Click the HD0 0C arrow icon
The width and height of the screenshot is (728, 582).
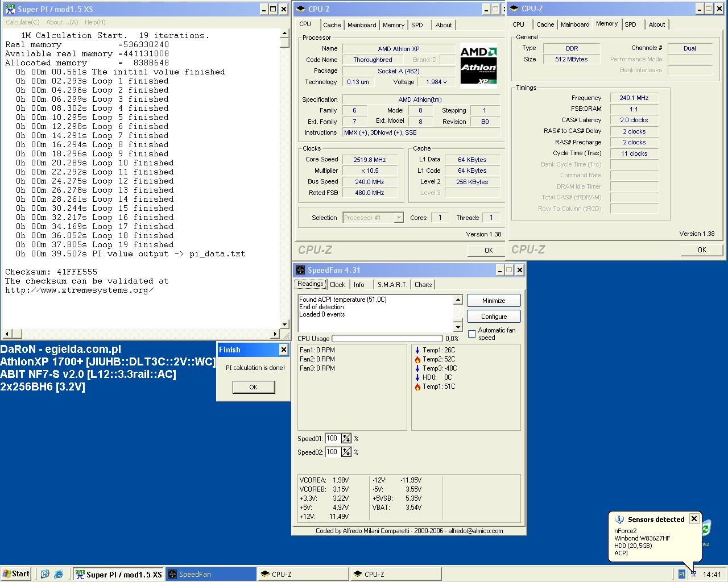pyautogui.click(x=417, y=377)
